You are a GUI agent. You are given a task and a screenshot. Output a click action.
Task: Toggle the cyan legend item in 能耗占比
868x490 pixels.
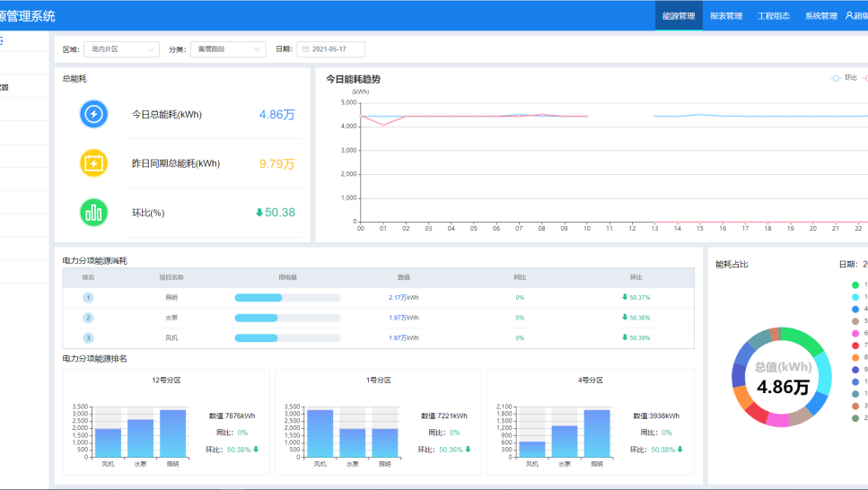(855, 297)
